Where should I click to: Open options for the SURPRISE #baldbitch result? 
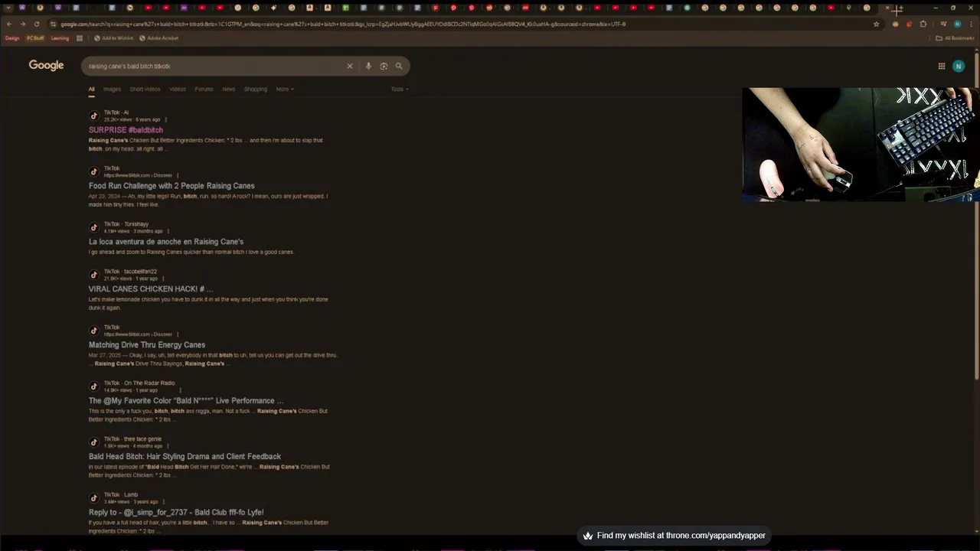tap(165, 119)
